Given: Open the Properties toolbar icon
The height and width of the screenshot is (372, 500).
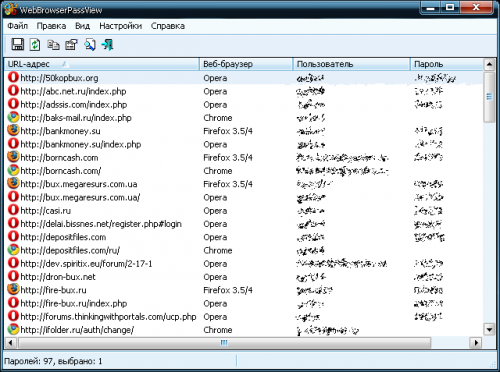Looking at the screenshot, I should pyautogui.click(x=71, y=45).
